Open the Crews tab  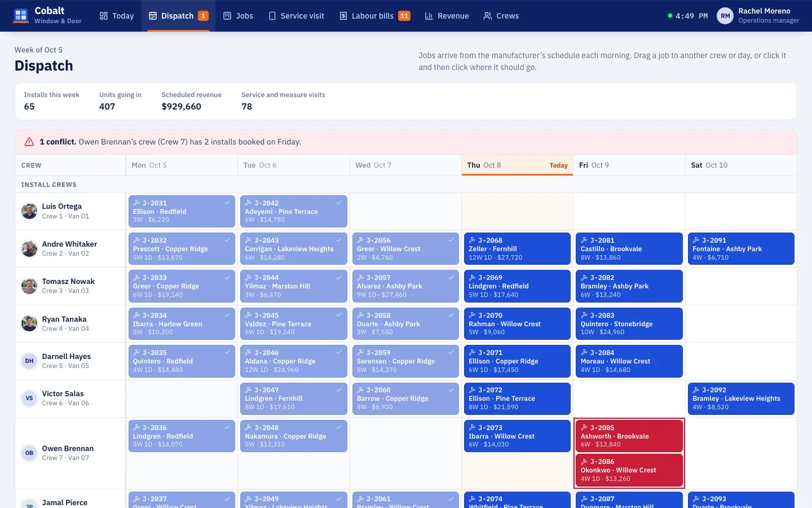pos(501,16)
